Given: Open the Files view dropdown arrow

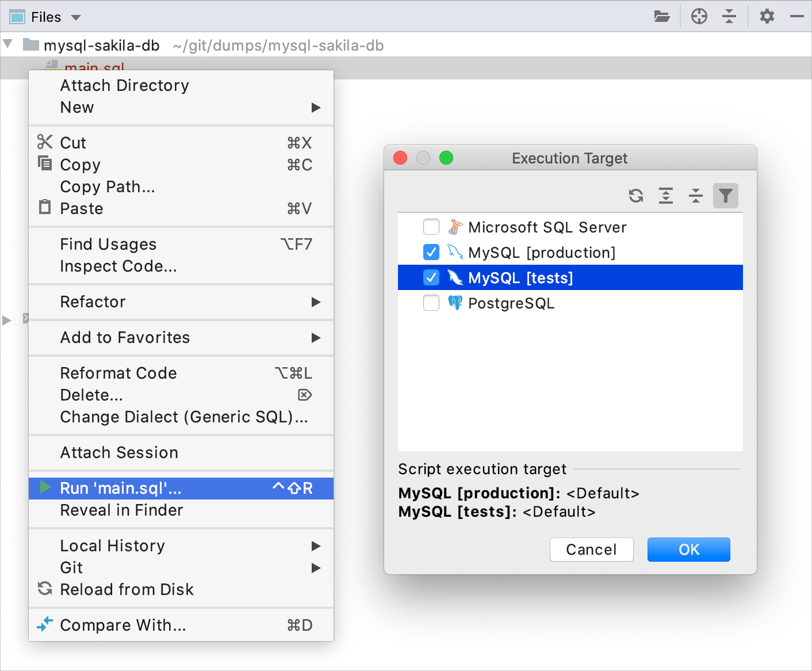Looking at the screenshot, I should click(76, 18).
